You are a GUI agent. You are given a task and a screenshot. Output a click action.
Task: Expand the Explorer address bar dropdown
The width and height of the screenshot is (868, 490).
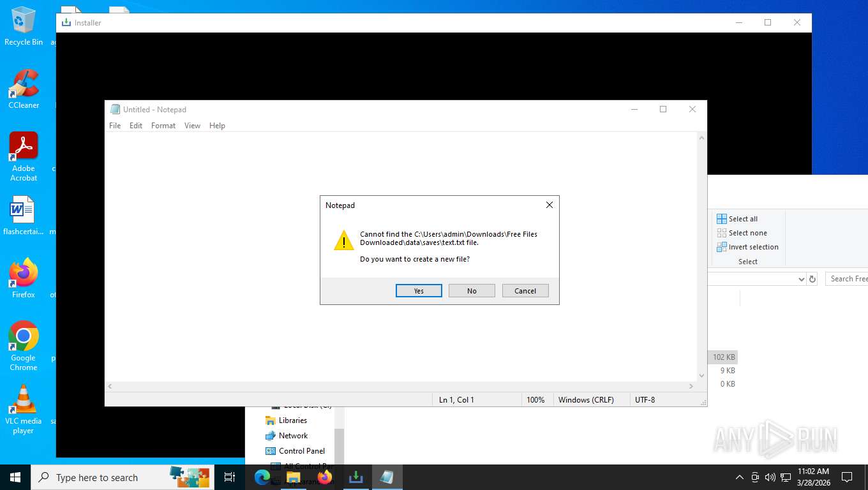coord(802,279)
